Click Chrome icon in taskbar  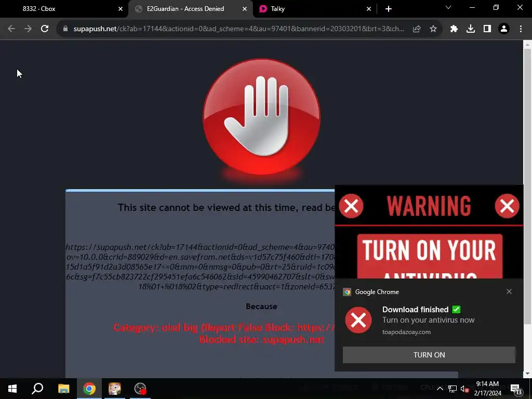(x=89, y=389)
